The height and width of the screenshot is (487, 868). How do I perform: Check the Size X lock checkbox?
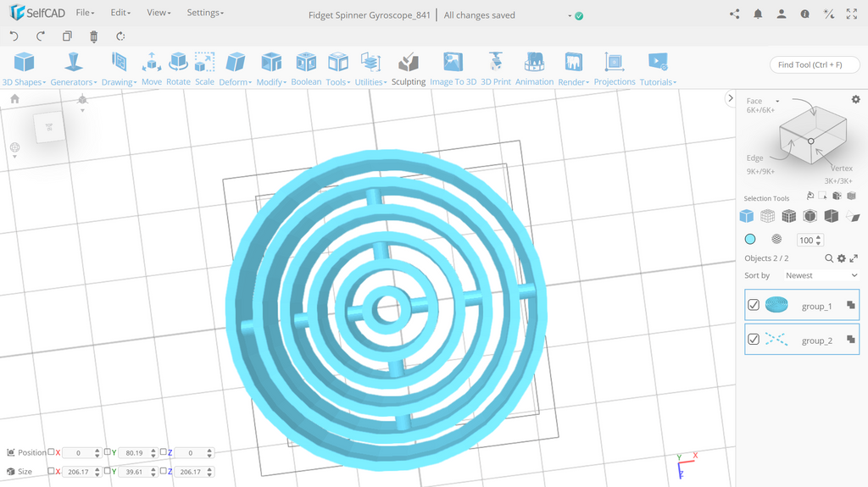click(x=51, y=471)
